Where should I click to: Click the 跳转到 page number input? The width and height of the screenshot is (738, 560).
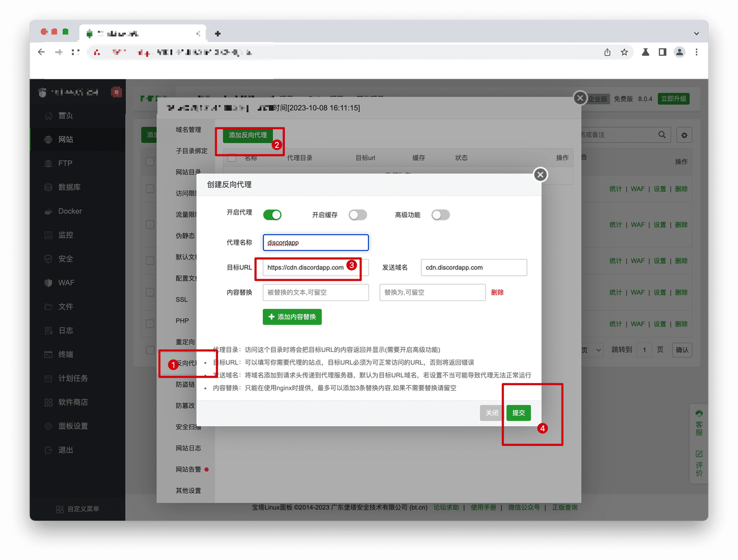(645, 350)
